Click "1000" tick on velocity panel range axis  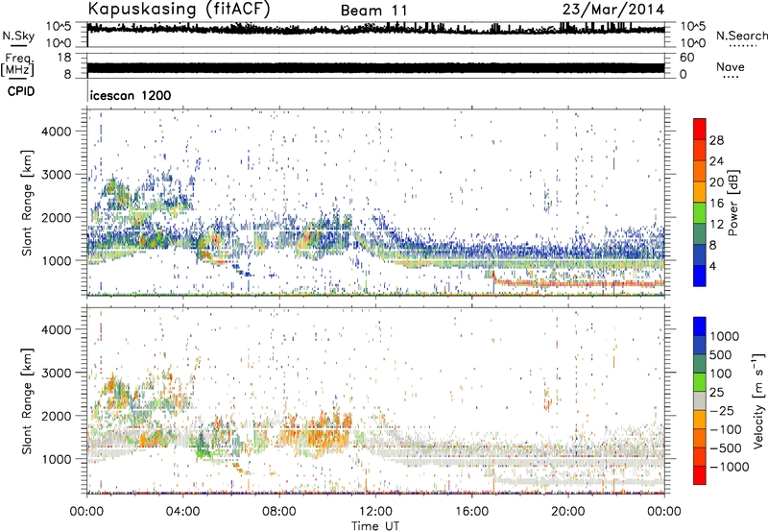[x=56, y=459]
